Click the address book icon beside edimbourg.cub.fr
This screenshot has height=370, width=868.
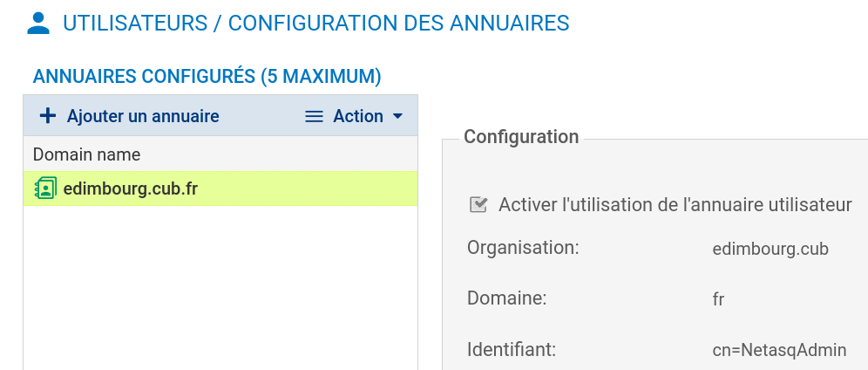[45, 188]
